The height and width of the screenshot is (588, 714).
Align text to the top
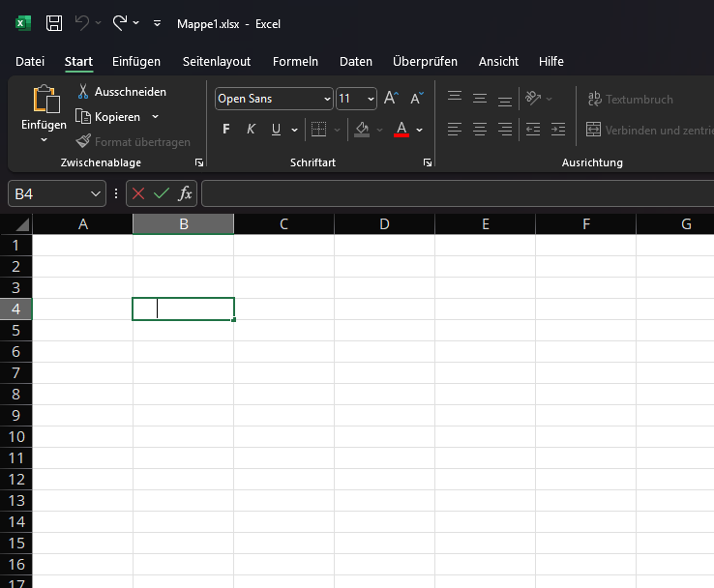click(455, 98)
